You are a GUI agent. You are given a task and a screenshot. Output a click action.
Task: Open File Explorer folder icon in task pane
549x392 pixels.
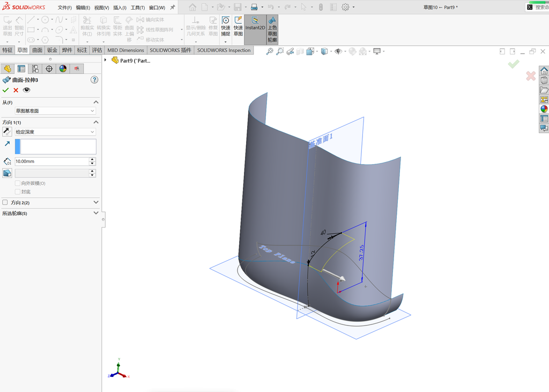(544, 90)
